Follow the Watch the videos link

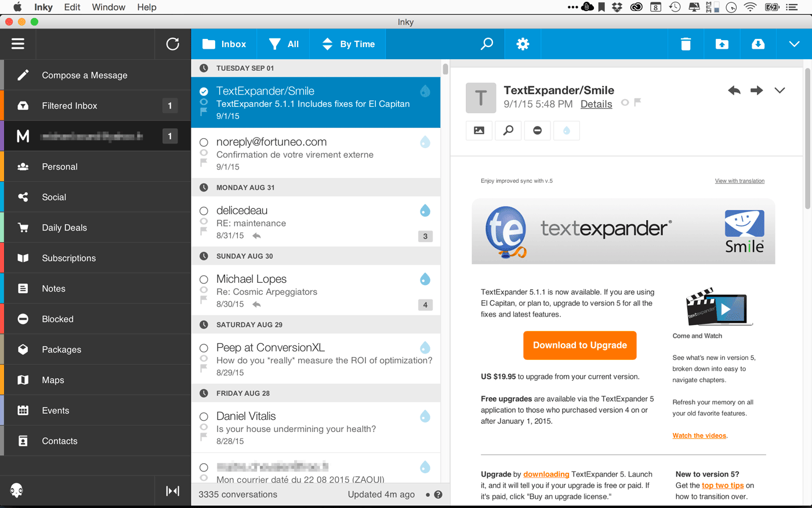click(x=699, y=435)
